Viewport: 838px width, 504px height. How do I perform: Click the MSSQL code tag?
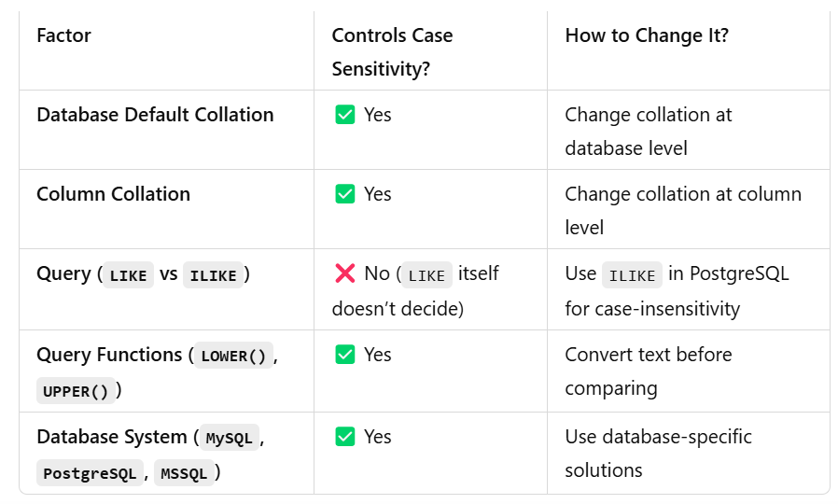[184, 473]
